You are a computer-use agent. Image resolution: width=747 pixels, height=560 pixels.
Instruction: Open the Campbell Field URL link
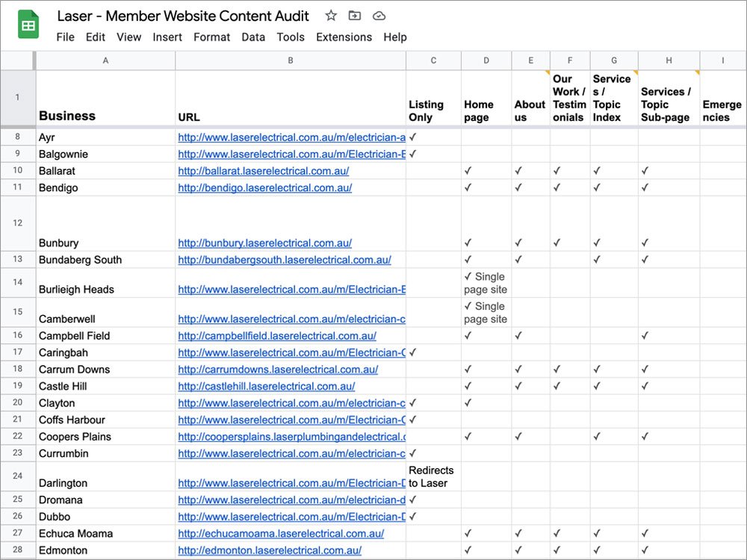(x=277, y=336)
